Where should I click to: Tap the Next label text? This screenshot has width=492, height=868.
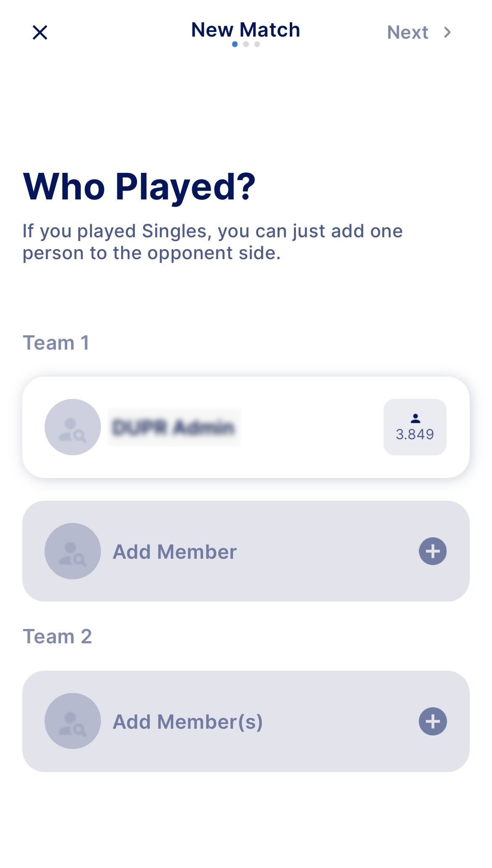[x=407, y=32]
